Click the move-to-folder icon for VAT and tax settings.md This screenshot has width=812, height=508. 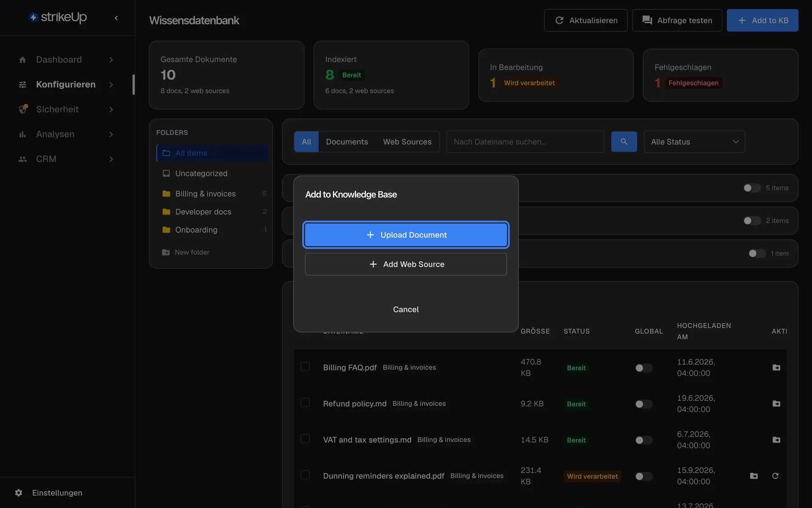776,440
